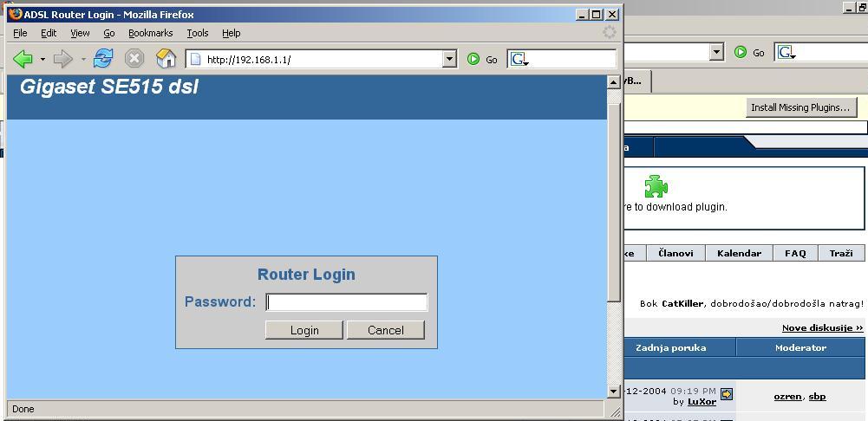Click the Done status bar text
Screen dimensions: 868x421
pyautogui.click(x=23, y=409)
